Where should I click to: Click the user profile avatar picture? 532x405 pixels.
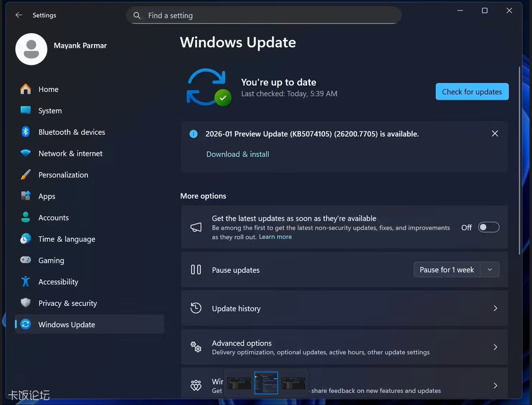(31, 49)
